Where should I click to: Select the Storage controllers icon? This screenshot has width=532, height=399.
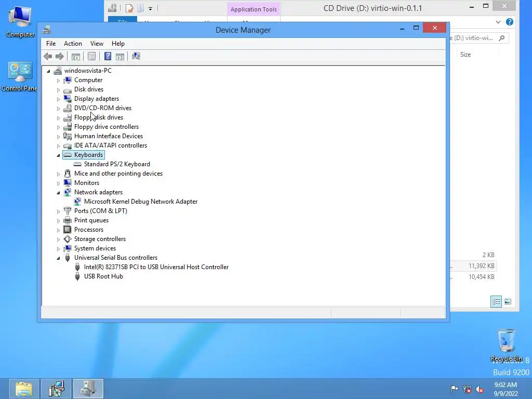68,239
